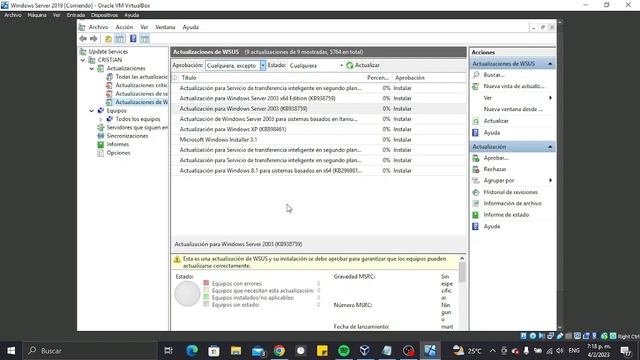
Task: Click the Aprobar icon in Acciones pane
Action: pos(476,158)
